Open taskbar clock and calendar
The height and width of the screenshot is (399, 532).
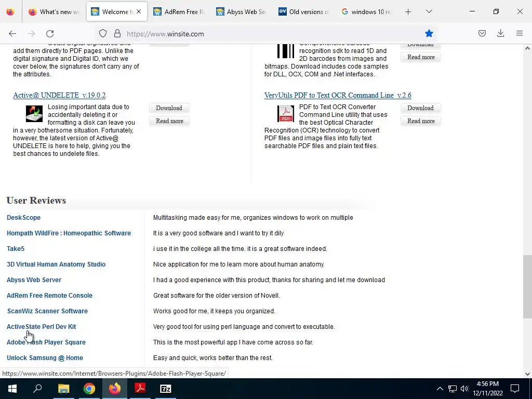[487, 389]
